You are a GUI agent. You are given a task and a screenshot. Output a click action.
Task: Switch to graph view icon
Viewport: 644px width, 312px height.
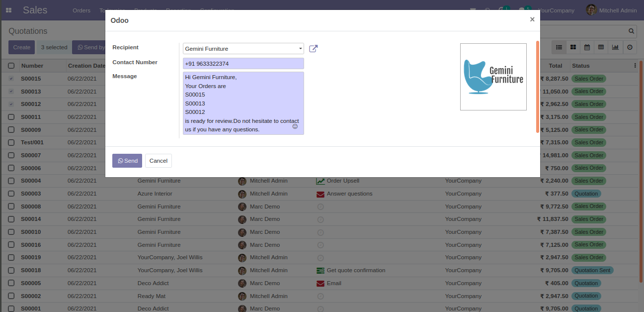tap(615, 47)
